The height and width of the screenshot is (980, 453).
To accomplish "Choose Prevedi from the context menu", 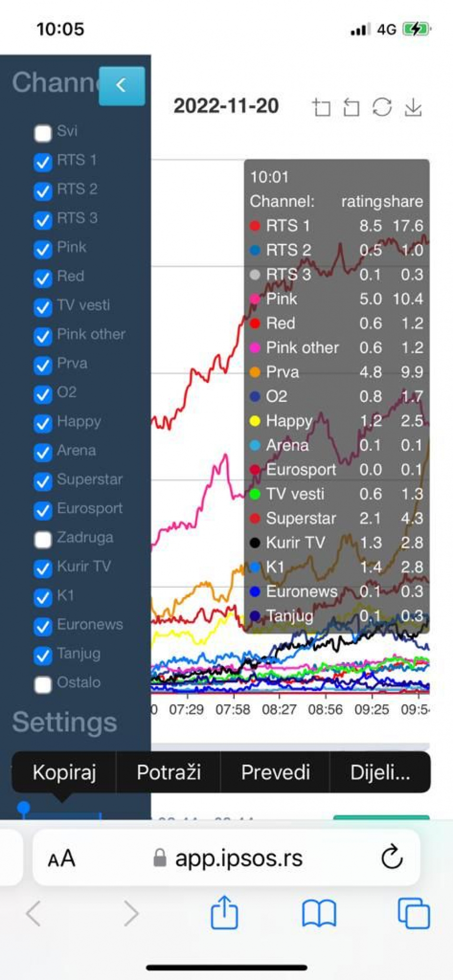I will point(275,772).
